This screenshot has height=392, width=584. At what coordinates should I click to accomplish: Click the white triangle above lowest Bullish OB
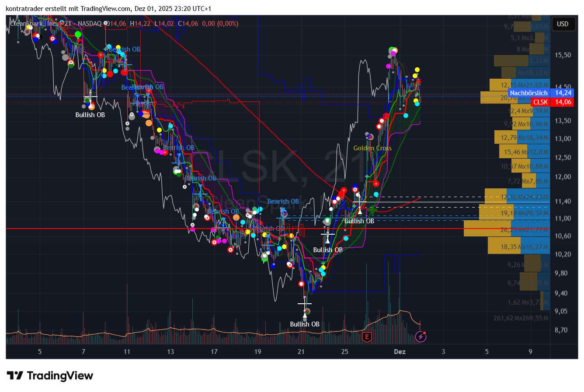(x=305, y=315)
